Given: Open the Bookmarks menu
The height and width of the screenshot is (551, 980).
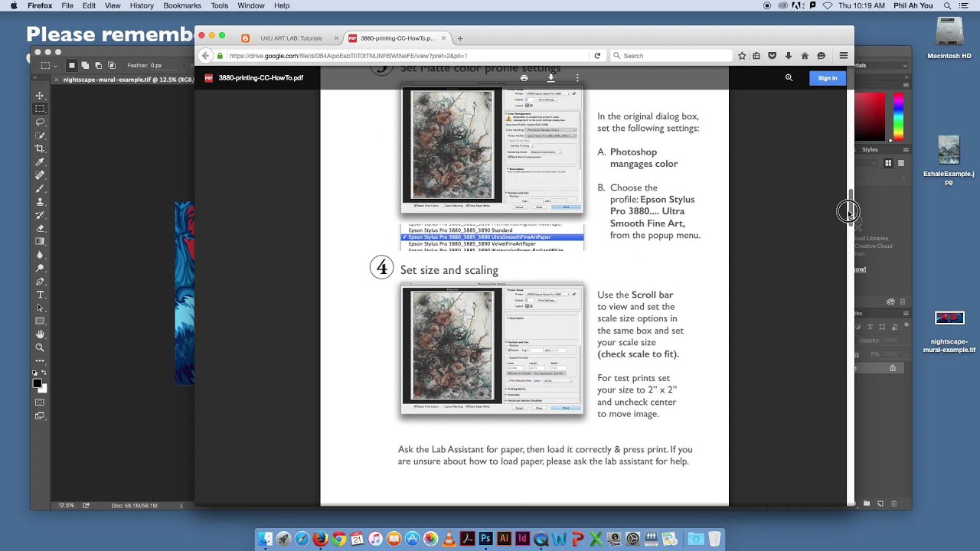Looking at the screenshot, I should pos(182,5).
